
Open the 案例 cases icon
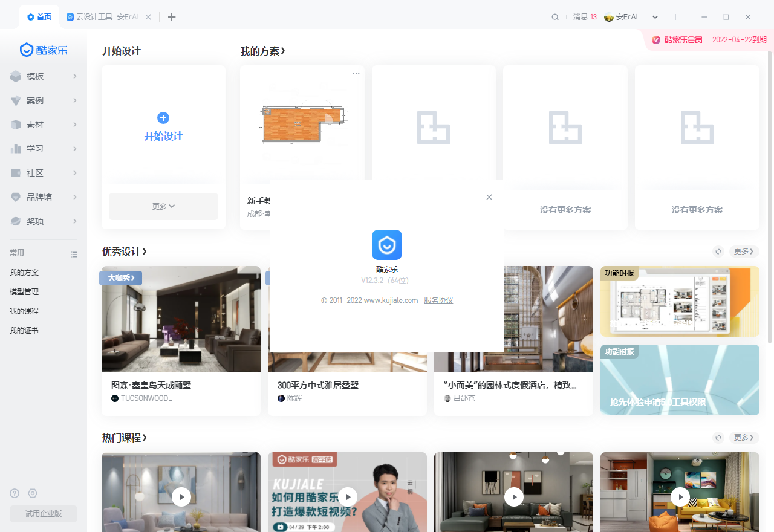click(x=16, y=100)
